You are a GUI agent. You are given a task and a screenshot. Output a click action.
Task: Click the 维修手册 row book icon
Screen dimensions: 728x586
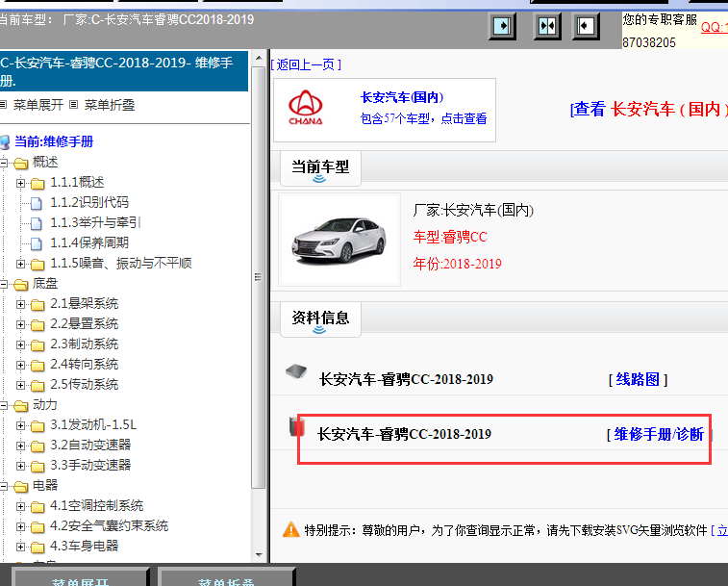pos(296,426)
